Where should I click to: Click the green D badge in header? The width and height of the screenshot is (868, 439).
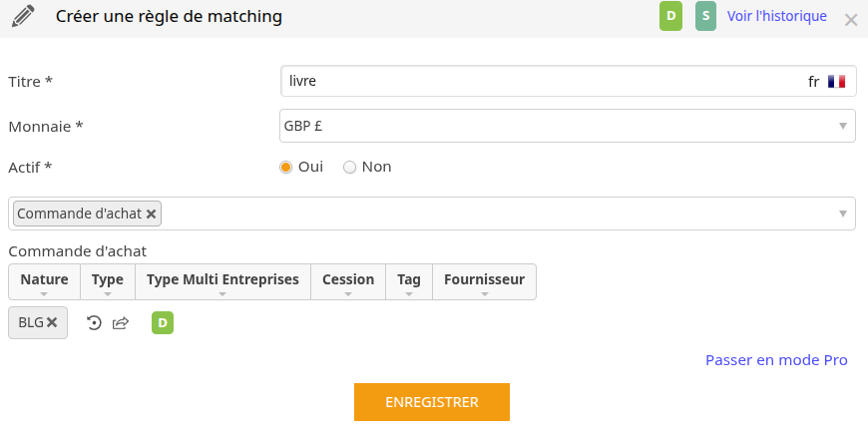670,16
